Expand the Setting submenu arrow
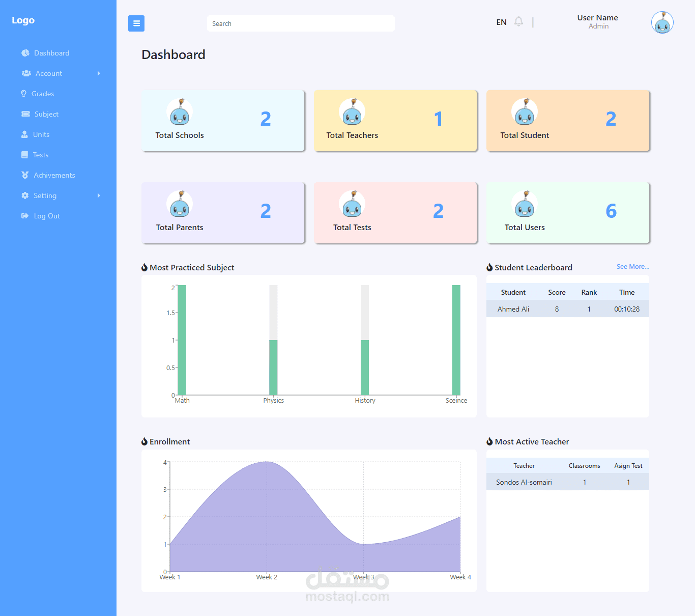The width and height of the screenshot is (695, 616). tap(99, 195)
